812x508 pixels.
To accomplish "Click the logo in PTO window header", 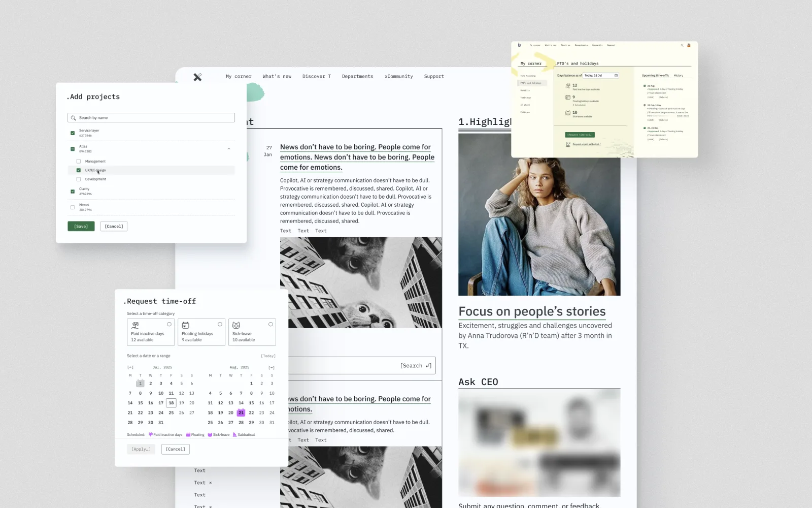I will pyautogui.click(x=519, y=45).
